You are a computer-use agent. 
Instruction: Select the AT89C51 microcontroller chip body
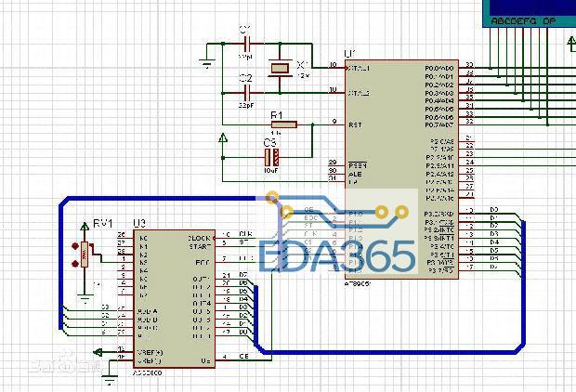pos(401,169)
